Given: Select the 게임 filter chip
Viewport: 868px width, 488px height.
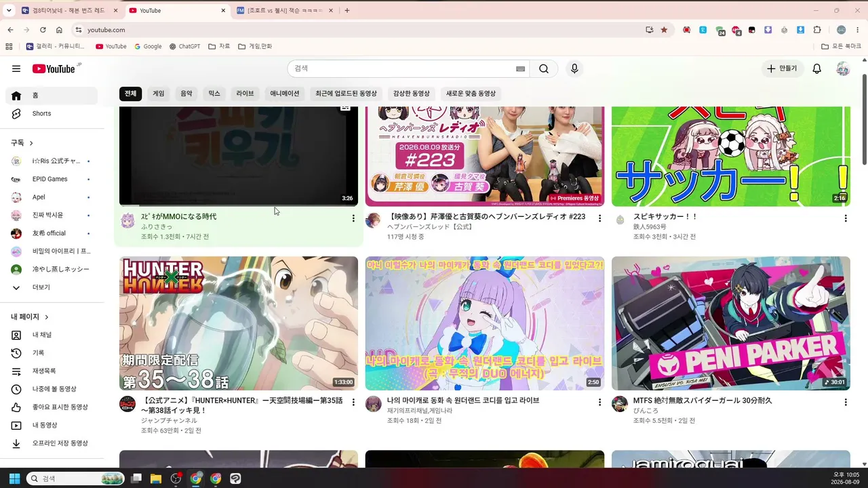Looking at the screenshot, I should coord(159,94).
